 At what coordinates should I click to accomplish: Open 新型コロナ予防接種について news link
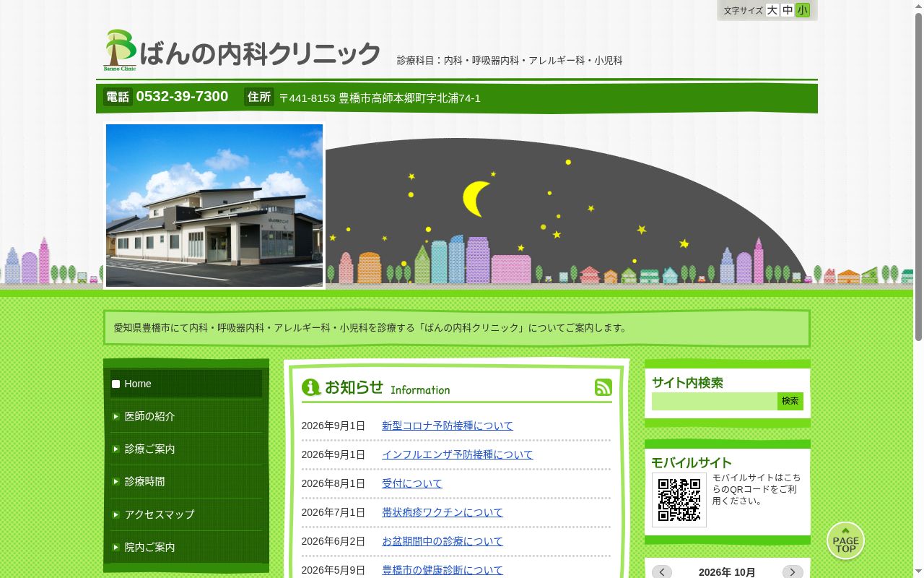[x=448, y=426]
